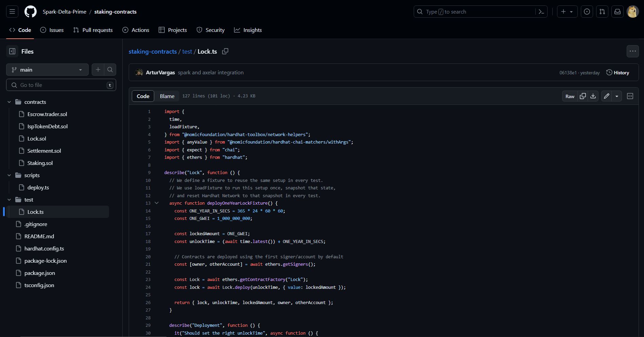Image resolution: width=644 pixels, height=337 pixels.
Task: Open the Code repository tab
Action: [x=20, y=30]
